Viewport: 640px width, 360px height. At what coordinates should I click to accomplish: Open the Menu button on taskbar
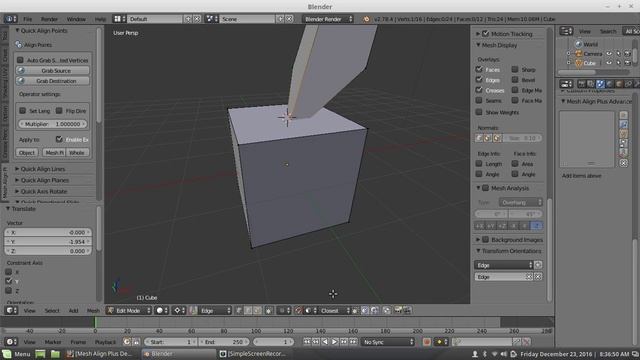[x=16, y=354]
